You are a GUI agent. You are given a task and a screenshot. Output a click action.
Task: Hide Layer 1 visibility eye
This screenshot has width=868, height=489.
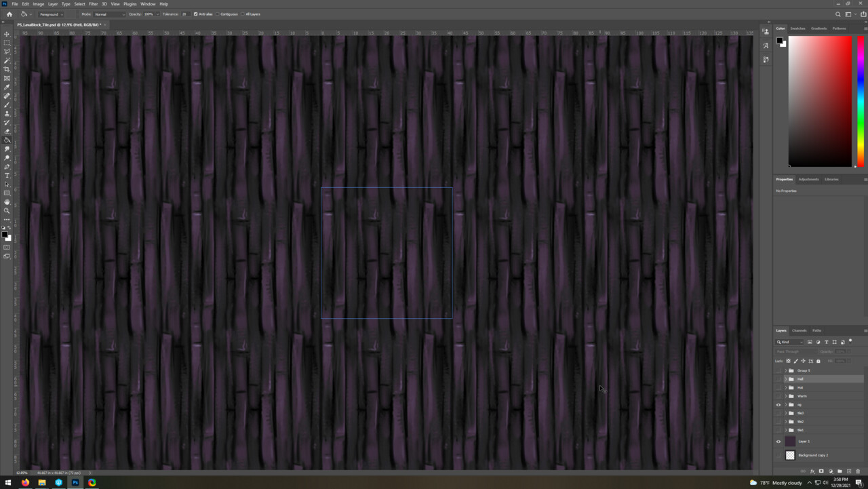778,442
